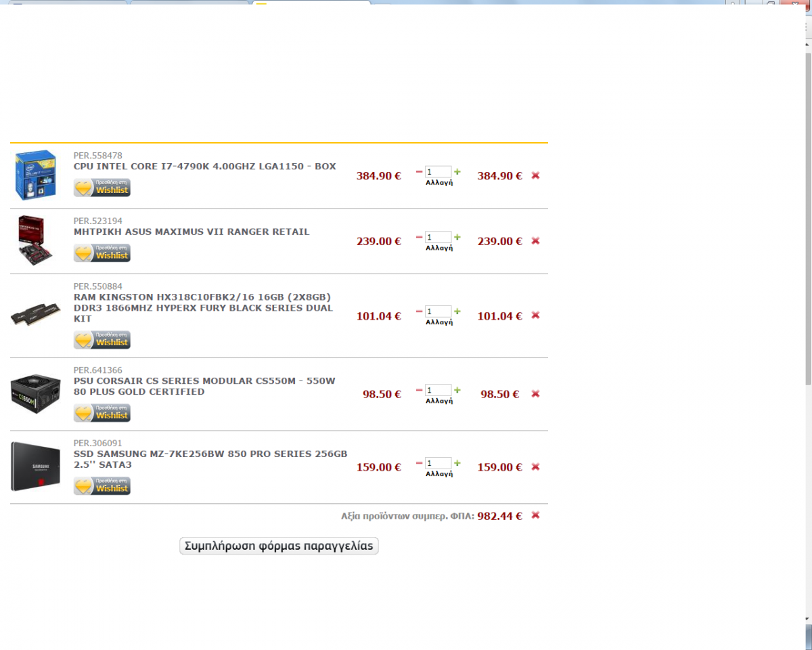This screenshot has height=650, width=812.
Task: Select the cart total 982.44 €
Action: click(500, 516)
